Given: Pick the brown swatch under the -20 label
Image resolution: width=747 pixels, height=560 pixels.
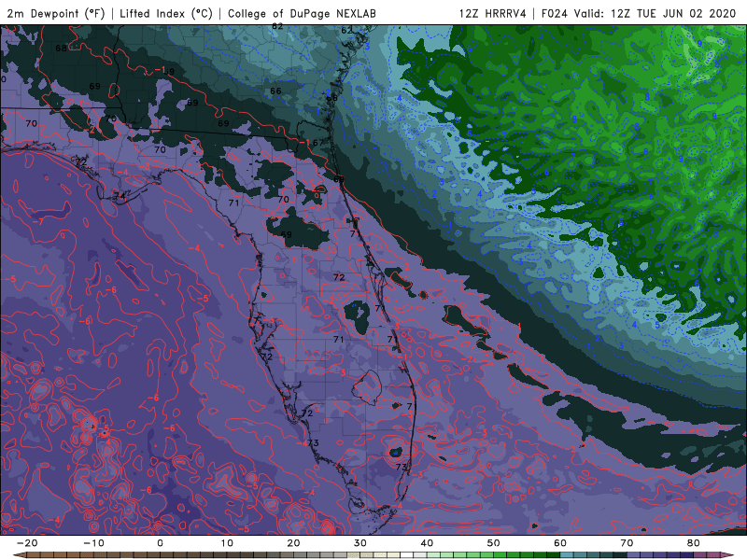Looking at the screenshot, I should point(34,554).
